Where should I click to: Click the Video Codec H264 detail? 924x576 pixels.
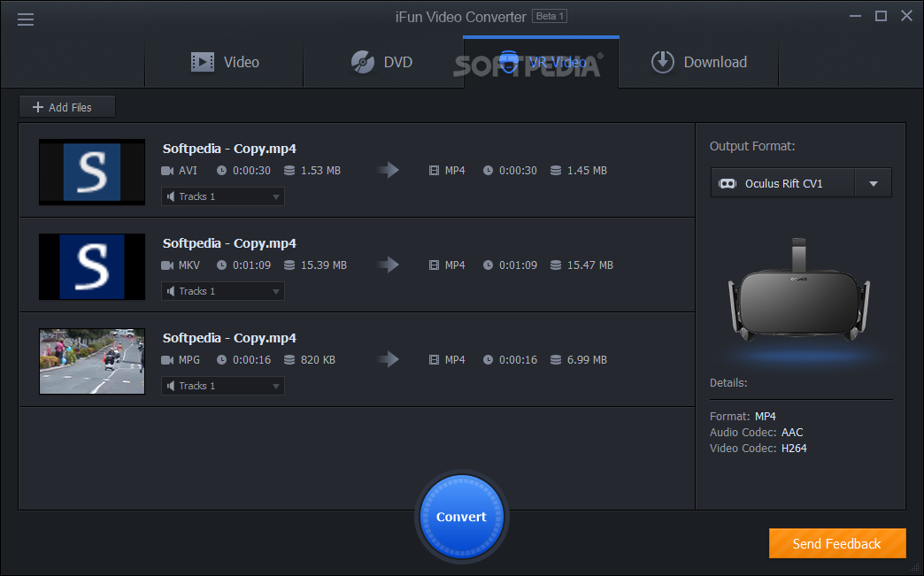[758, 449]
